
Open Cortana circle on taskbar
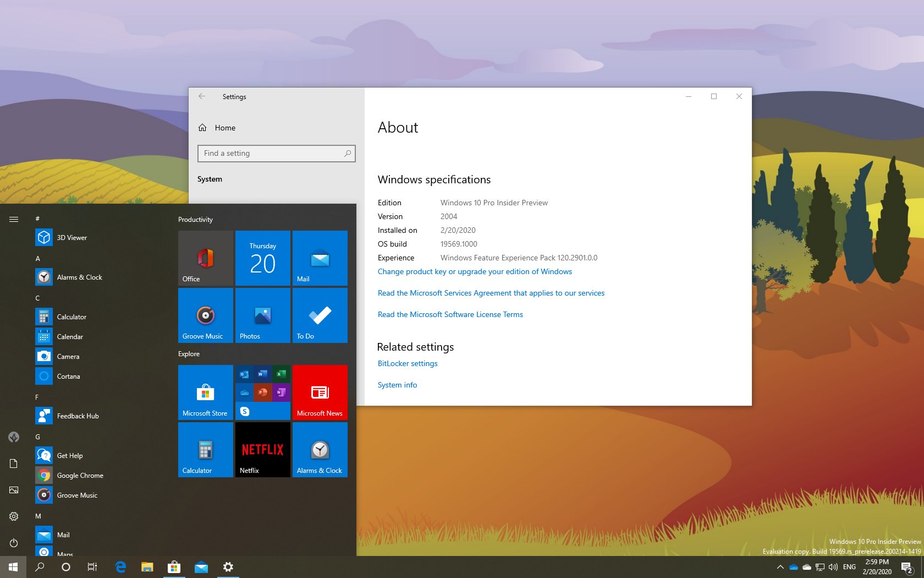(x=66, y=567)
